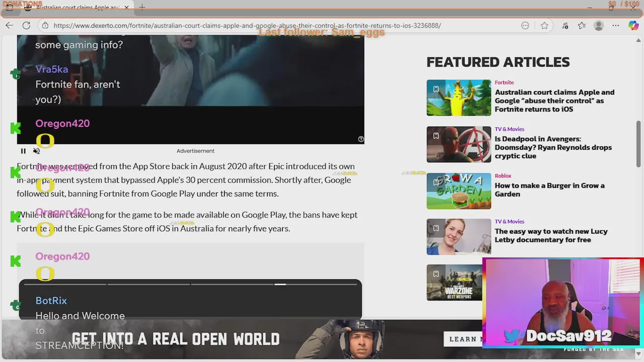Open the Grow a Garden thumbnail

pyautogui.click(x=459, y=191)
